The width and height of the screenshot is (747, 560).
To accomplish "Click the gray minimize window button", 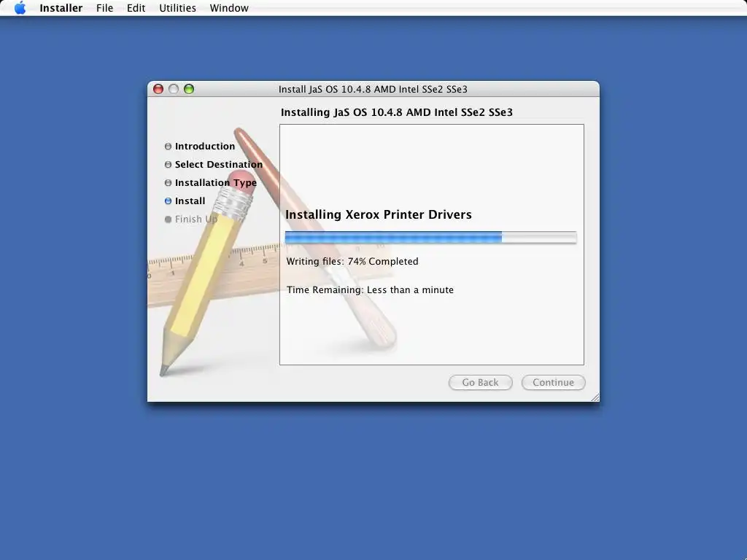I will [174, 89].
